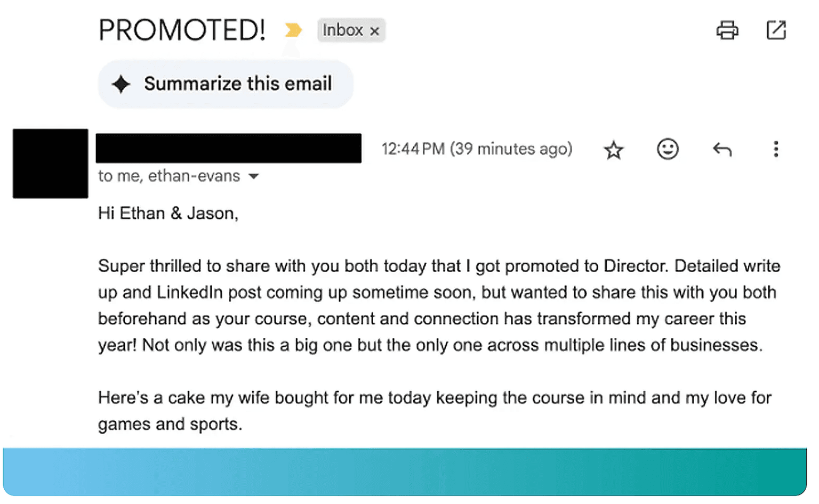Click Summarize this email button
Screen dimensions: 819x504
click(237, 84)
